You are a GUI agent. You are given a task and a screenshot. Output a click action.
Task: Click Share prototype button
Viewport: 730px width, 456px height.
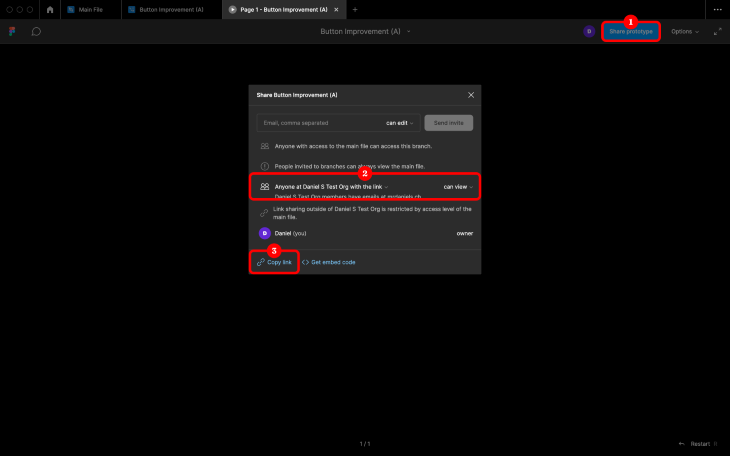[631, 32]
